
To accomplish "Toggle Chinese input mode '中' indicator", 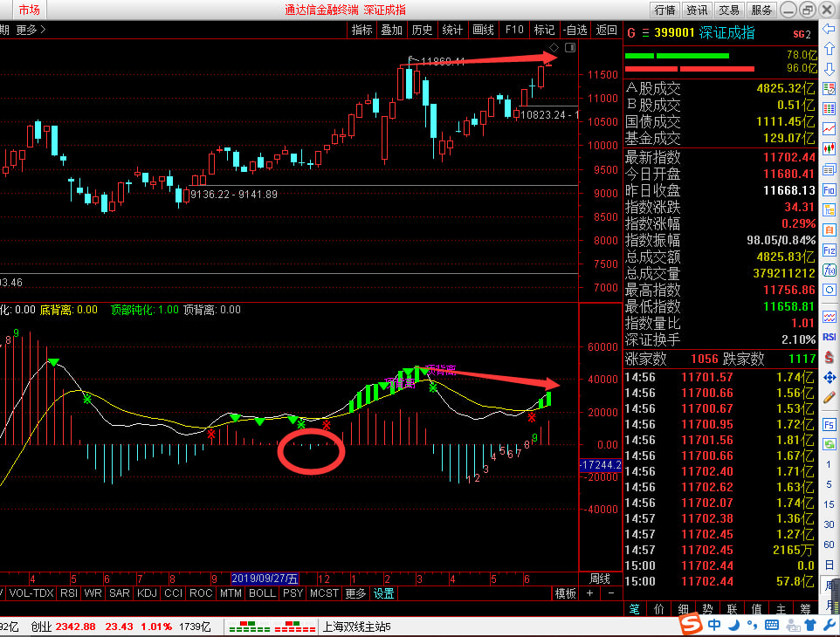I will [x=714, y=626].
